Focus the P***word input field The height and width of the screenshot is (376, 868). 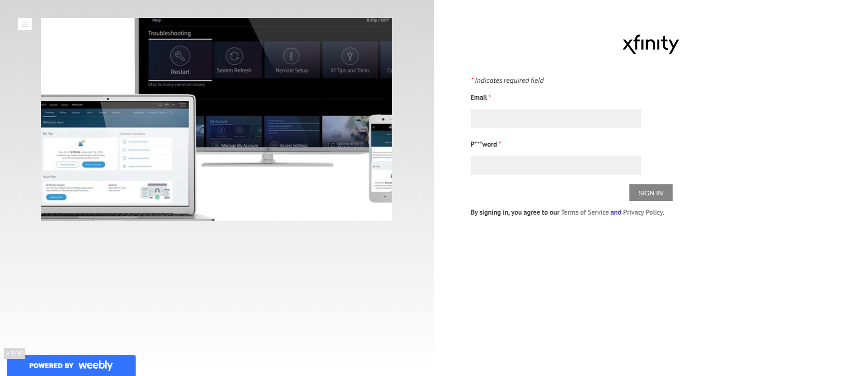(555, 165)
